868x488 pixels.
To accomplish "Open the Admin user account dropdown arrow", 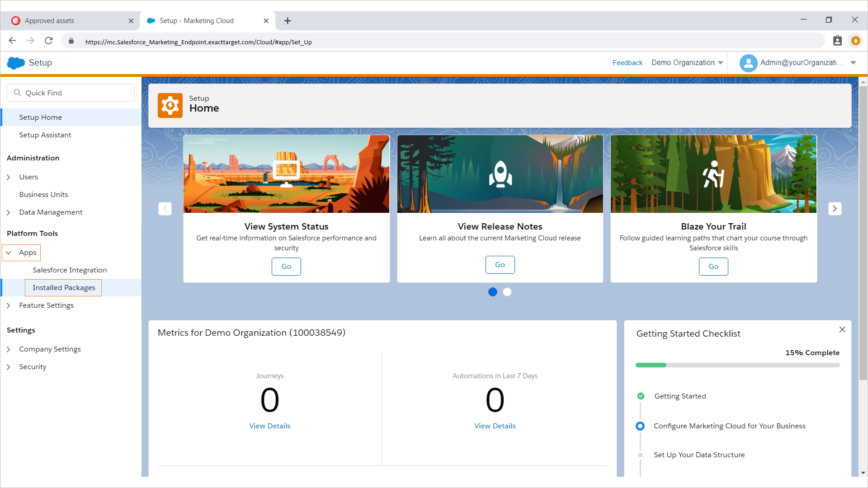I will tap(853, 63).
